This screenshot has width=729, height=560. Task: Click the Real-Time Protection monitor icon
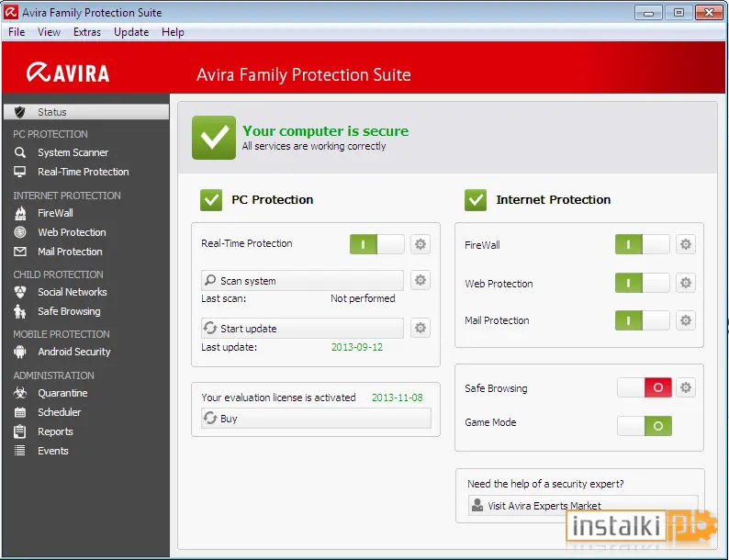[20, 172]
